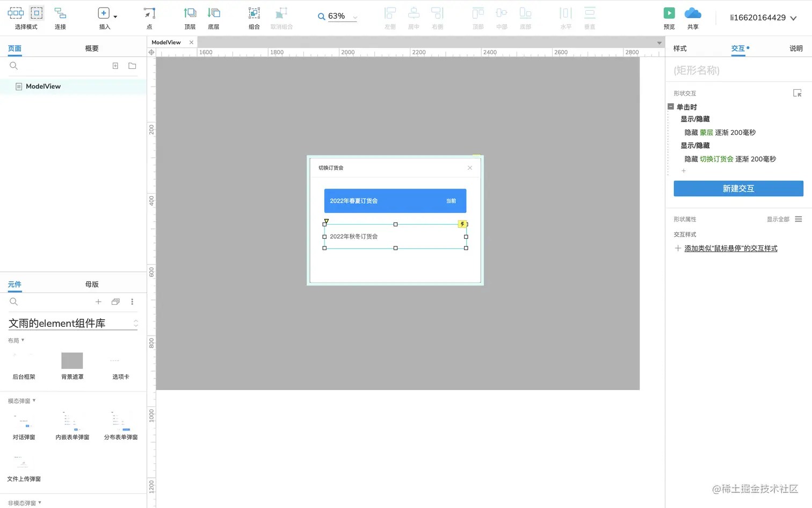Switch to the 页面 tab

(15, 48)
